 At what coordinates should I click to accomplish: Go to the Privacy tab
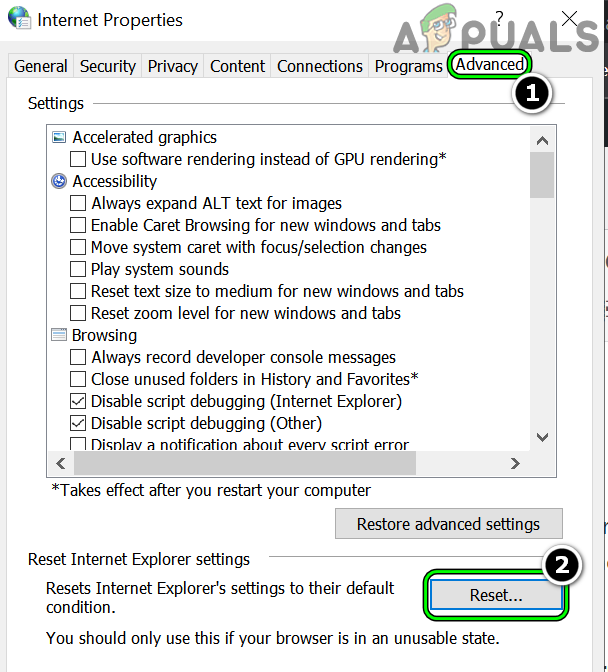click(x=173, y=66)
